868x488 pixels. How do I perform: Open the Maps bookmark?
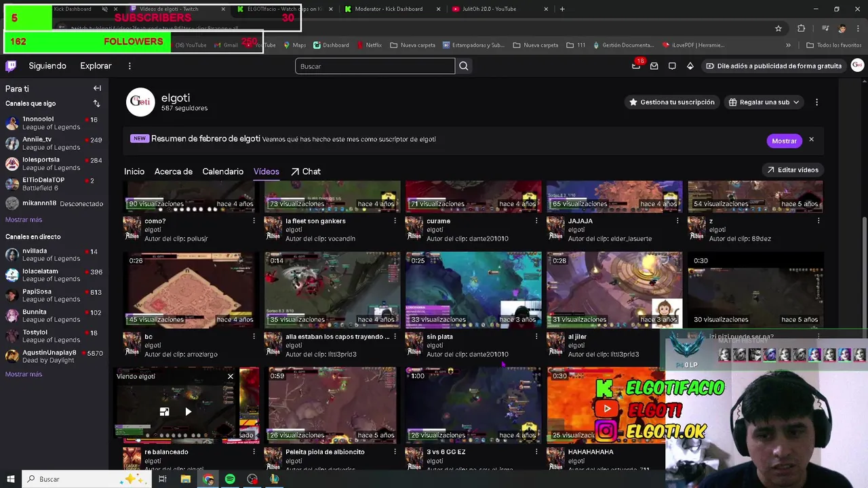click(x=294, y=45)
